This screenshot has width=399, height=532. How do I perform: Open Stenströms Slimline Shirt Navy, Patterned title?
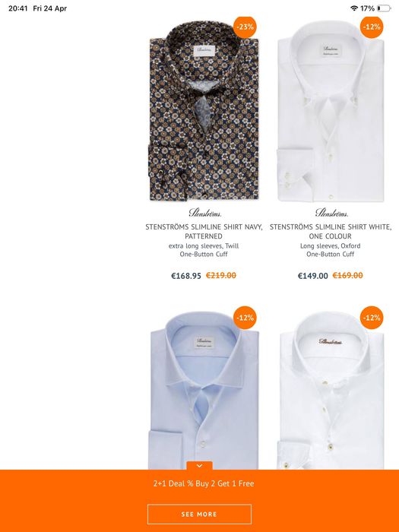pos(204,231)
